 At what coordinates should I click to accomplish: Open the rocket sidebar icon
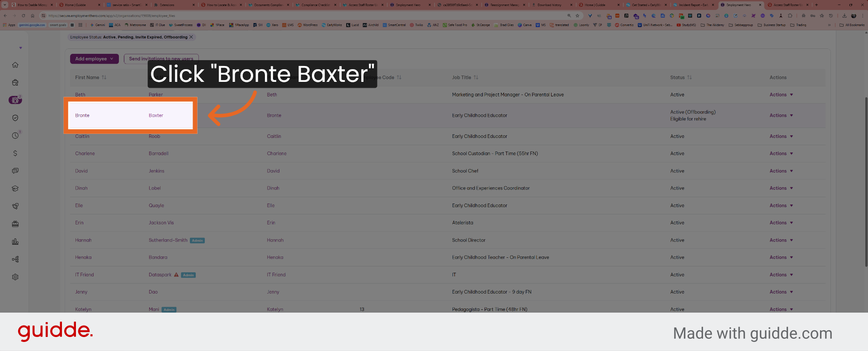click(15, 206)
